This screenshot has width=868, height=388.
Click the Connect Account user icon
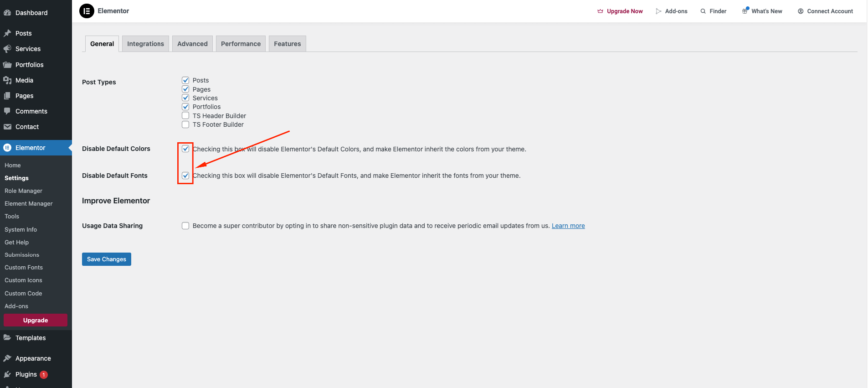pyautogui.click(x=801, y=11)
